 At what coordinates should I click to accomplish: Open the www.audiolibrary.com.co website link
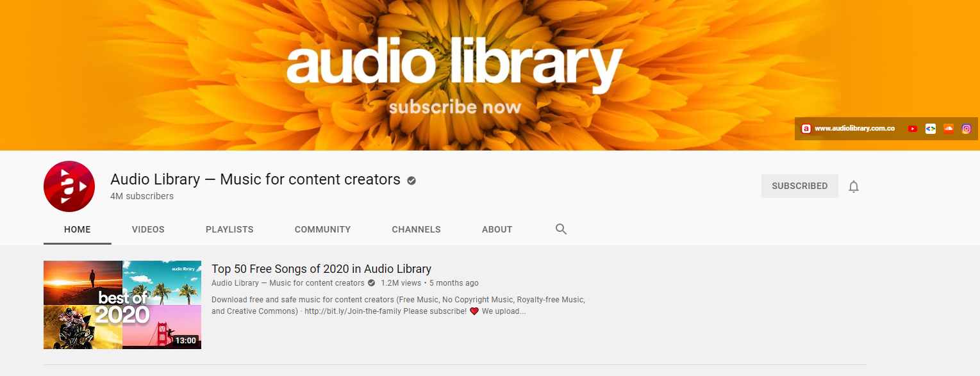pyautogui.click(x=854, y=129)
